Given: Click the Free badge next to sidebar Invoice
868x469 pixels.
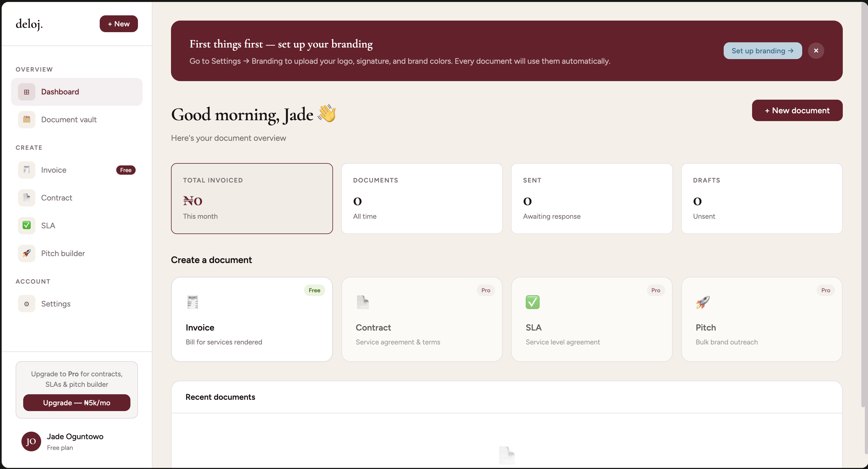Looking at the screenshot, I should pos(126,170).
